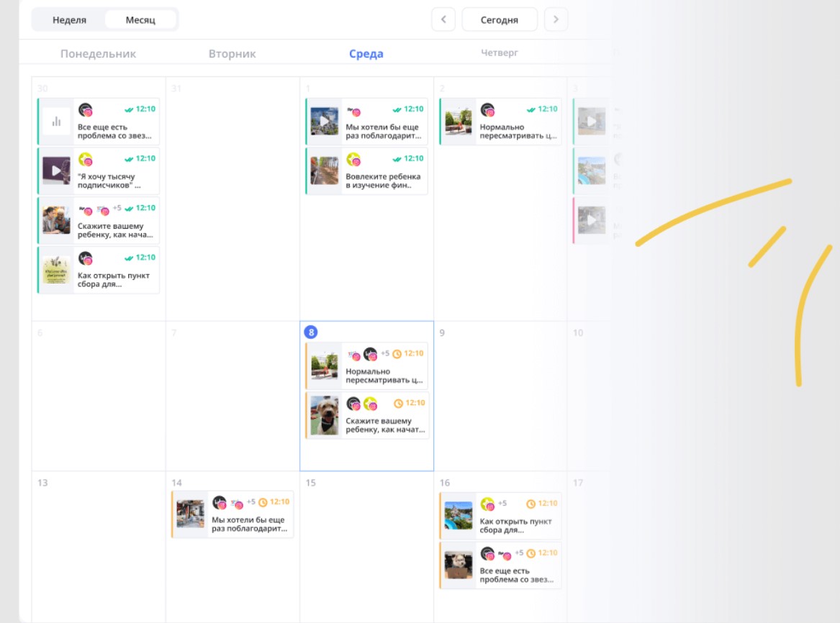Go to previous period with left chevron
This screenshot has width=840, height=623.
pyautogui.click(x=443, y=19)
